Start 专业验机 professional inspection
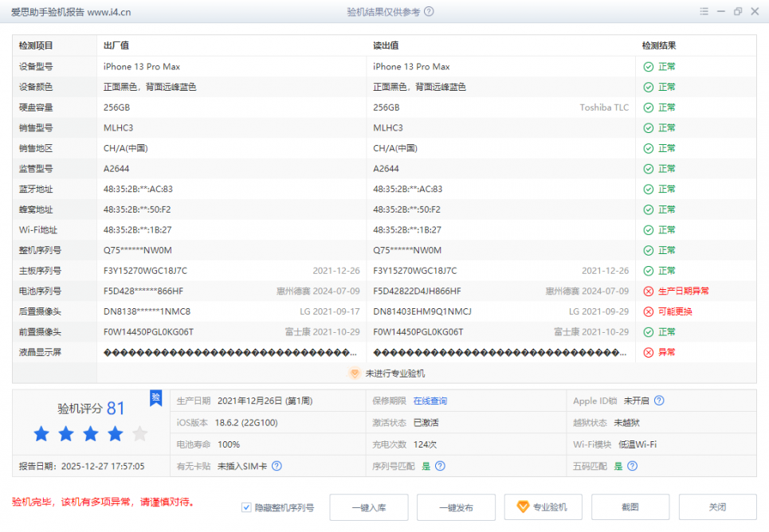This screenshot has height=532, width=769. (543, 507)
